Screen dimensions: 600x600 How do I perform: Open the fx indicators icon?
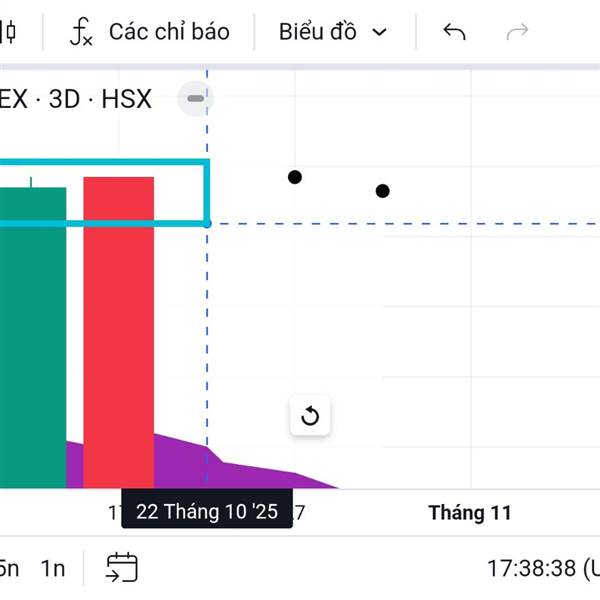coord(81,32)
